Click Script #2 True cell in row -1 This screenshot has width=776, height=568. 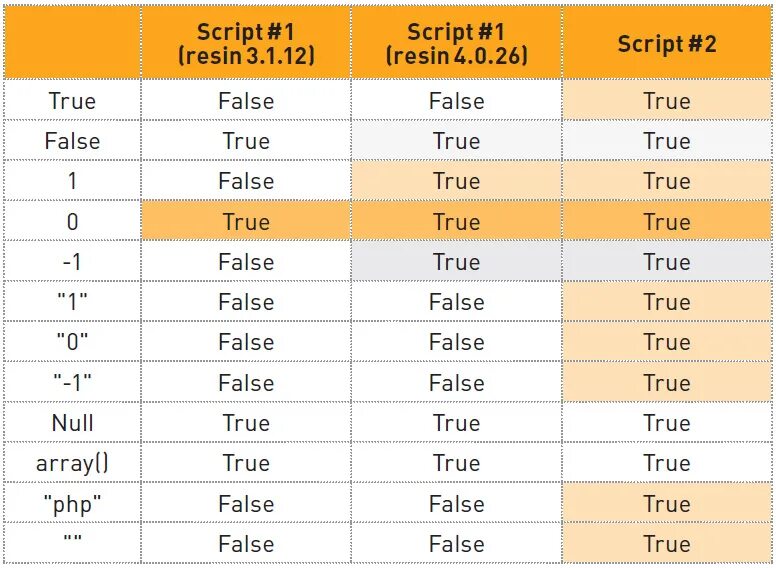click(x=667, y=262)
